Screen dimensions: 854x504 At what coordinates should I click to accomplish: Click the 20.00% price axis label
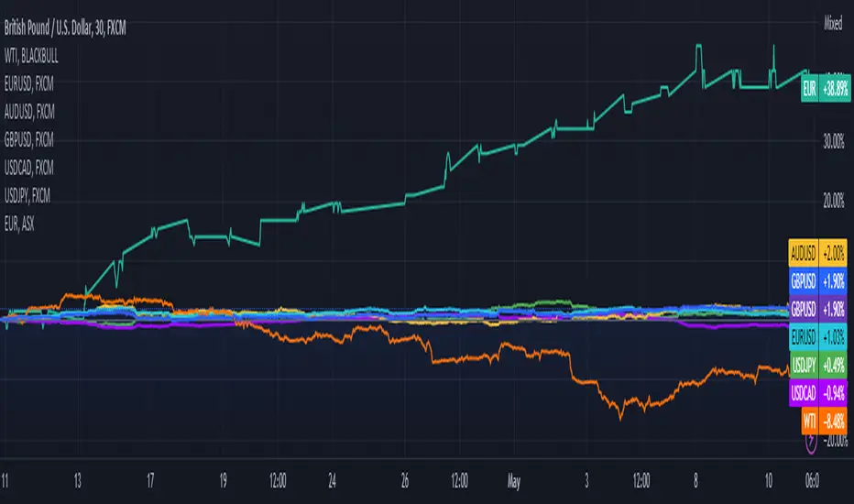(833, 201)
